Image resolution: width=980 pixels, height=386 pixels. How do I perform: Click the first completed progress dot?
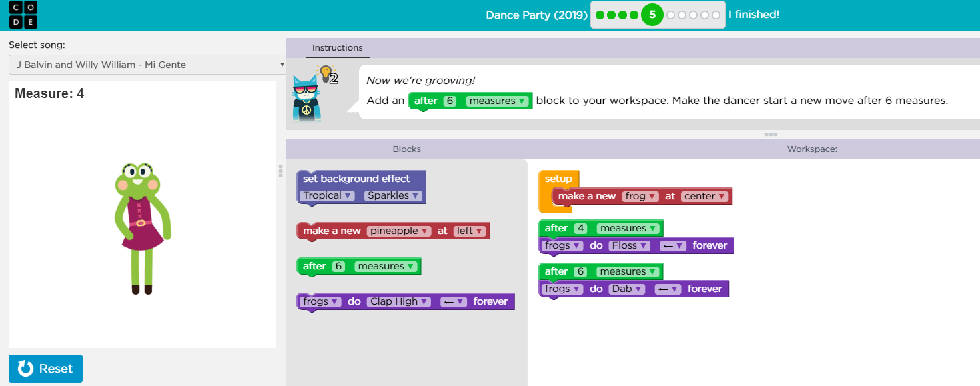tap(600, 15)
